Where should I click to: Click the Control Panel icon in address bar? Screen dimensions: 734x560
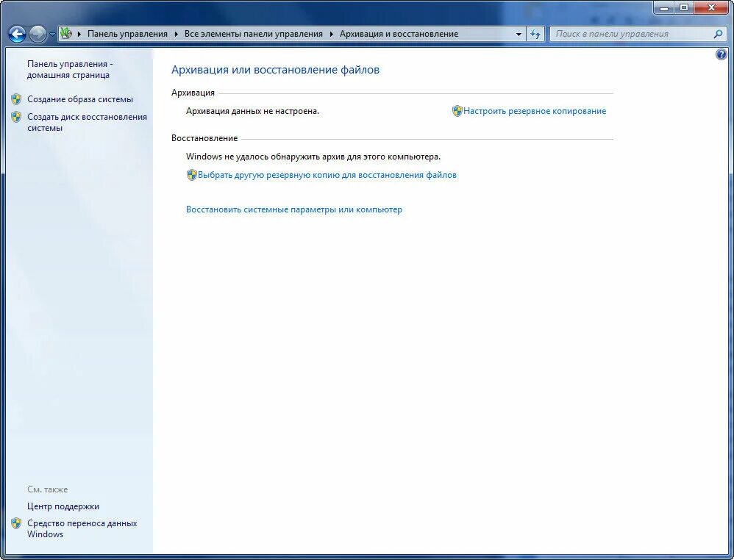[66, 34]
